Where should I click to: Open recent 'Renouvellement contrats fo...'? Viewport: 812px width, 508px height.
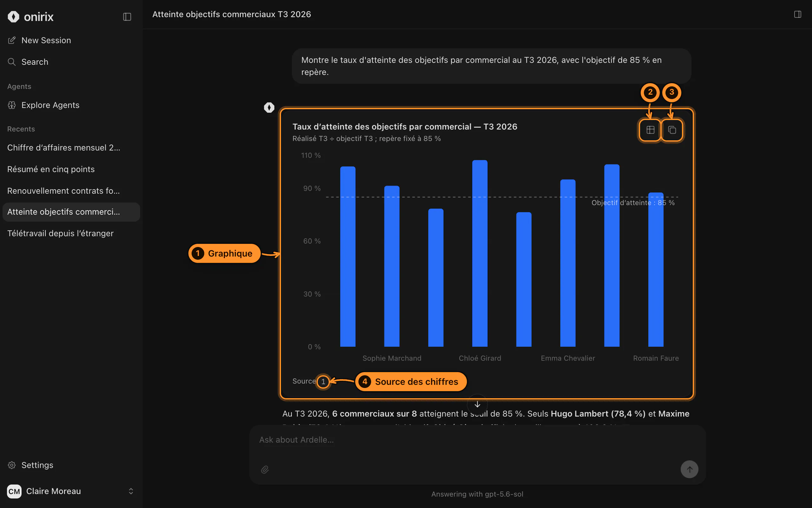(x=71, y=190)
